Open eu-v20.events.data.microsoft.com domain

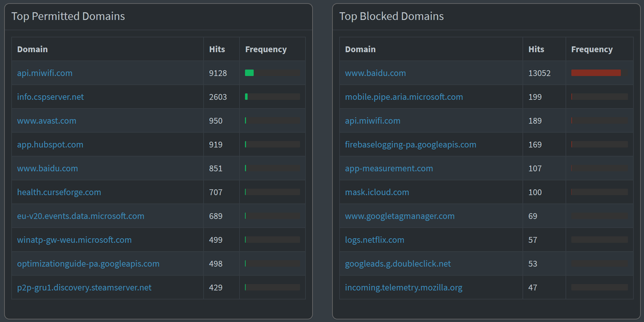[80, 216]
